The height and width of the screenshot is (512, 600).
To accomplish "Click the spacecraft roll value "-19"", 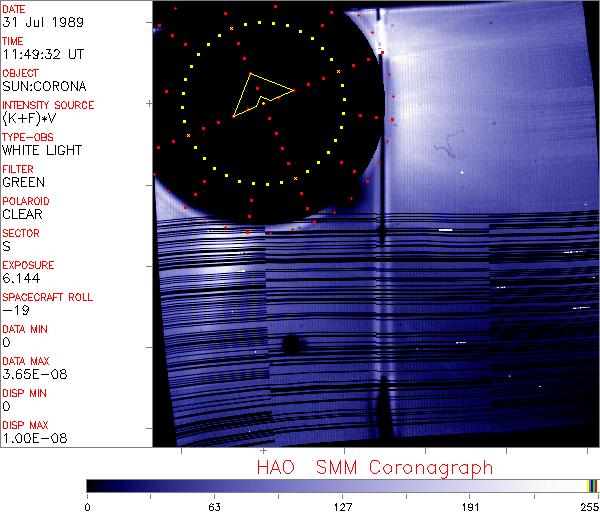I will pos(13,310).
